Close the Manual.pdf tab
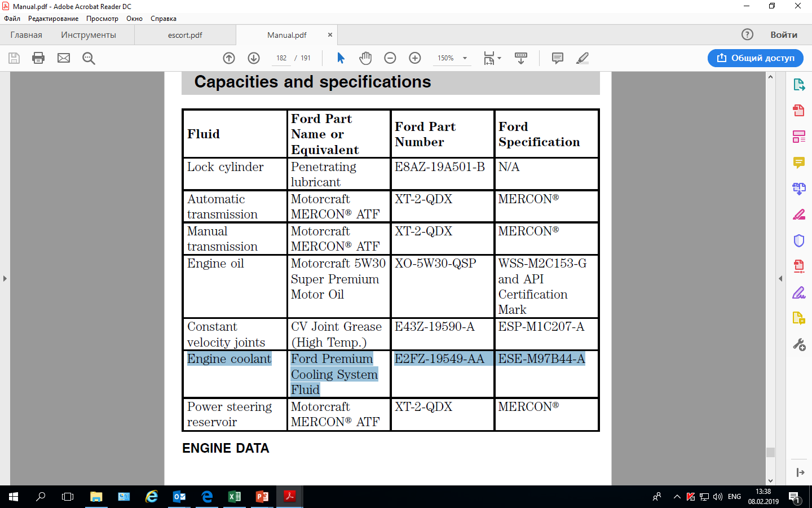The height and width of the screenshot is (508, 812). (x=330, y=35)
